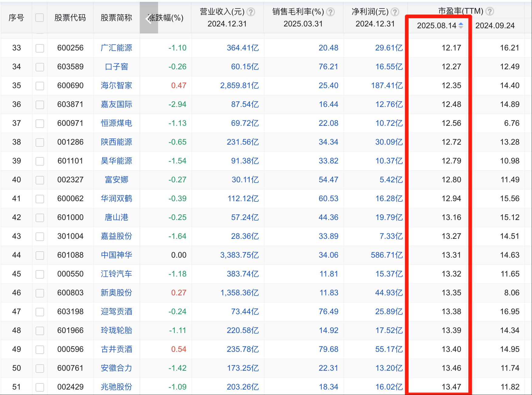
Task: Open the 安徽合力 stock link
Action: point(116,368)
